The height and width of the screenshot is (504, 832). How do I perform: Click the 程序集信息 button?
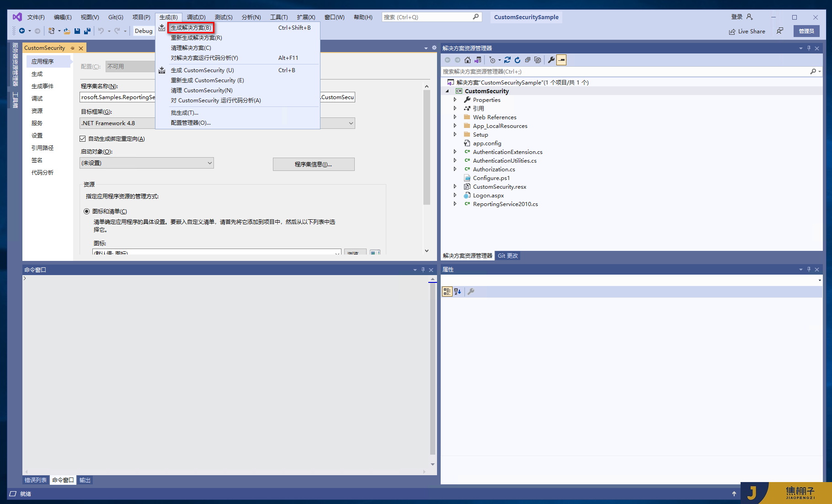[x=314, y=164]
